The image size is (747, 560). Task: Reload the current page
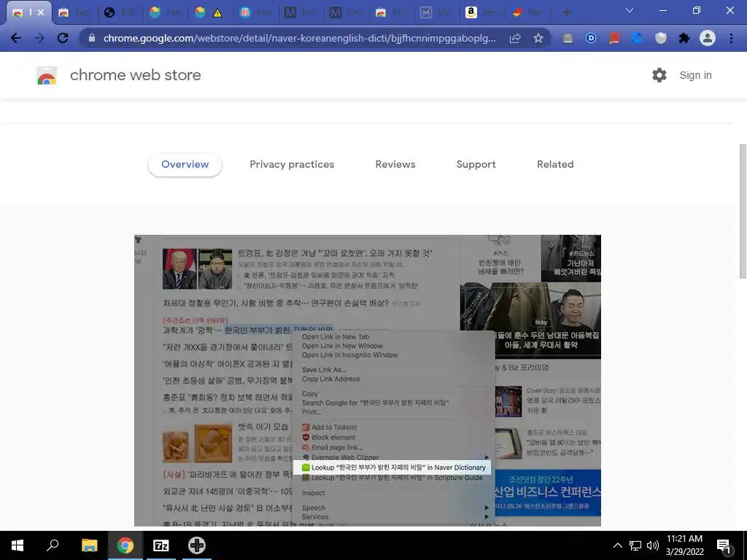pyautogui.click(x=63, y=38)
